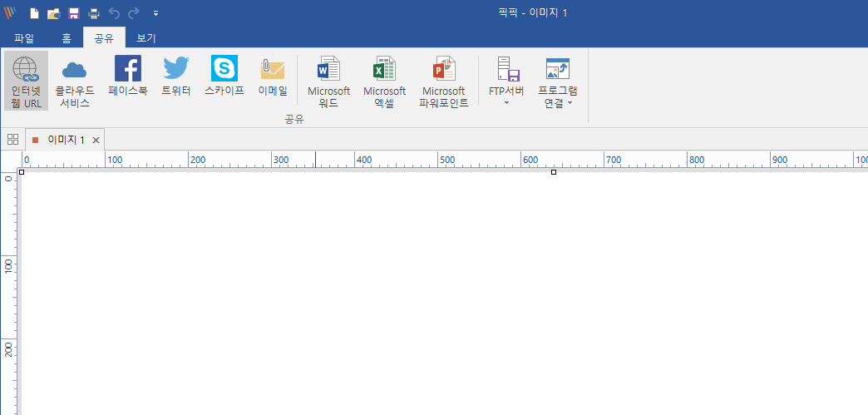This screenshot has width=868, height=415.
Task: Send image to Microsoft Word (워드)
Action: click(328, 81)
